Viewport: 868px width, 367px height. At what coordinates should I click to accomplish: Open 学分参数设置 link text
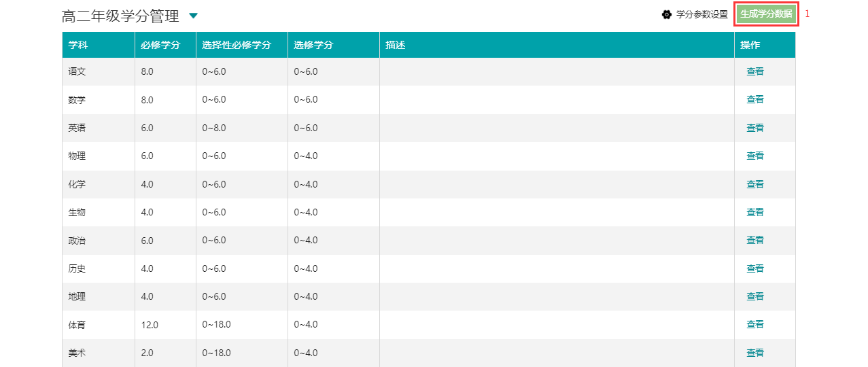[702, 14]
